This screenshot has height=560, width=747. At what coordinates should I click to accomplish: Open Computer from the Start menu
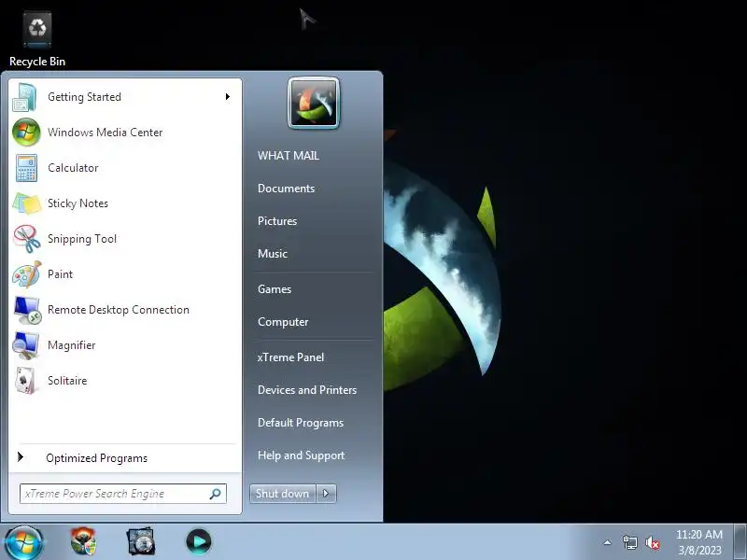283,322
